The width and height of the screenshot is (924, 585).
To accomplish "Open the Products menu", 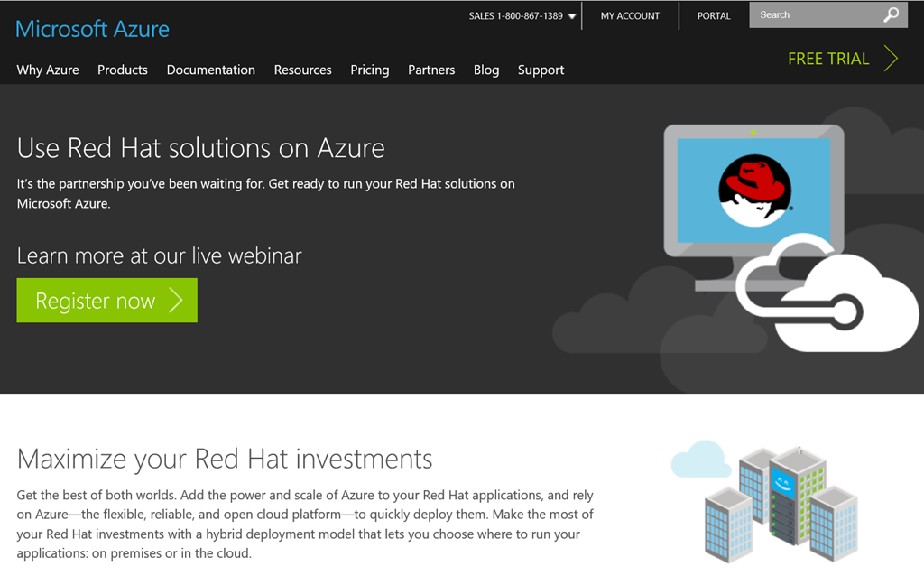I will point(123,70).
